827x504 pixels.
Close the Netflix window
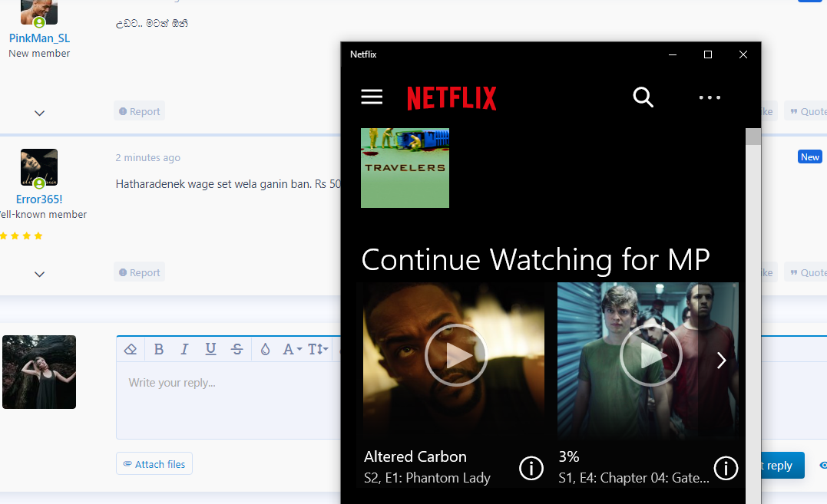[x=743, y=54]
